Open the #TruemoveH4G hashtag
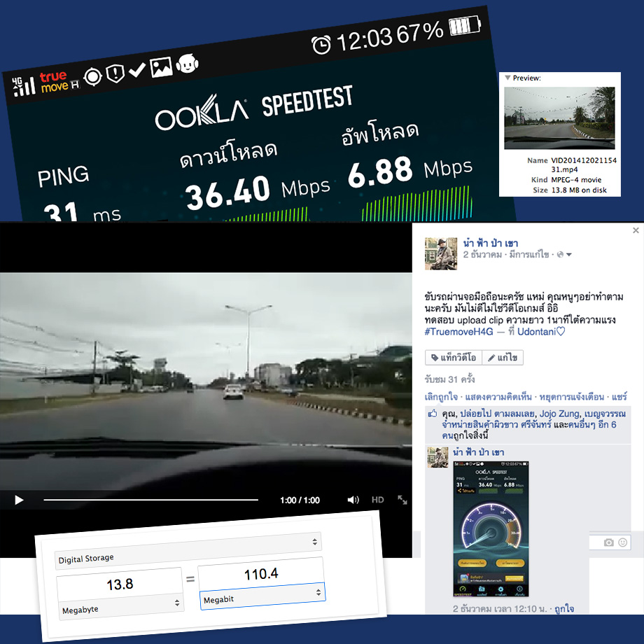 point(458,332)
